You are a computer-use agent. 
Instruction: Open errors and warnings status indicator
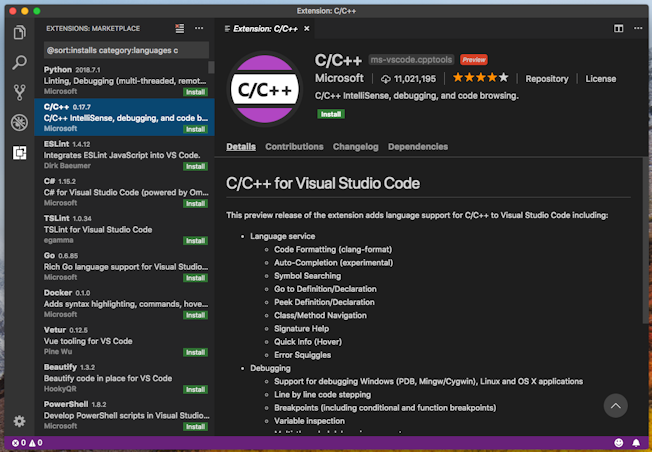tap(27, 443)
